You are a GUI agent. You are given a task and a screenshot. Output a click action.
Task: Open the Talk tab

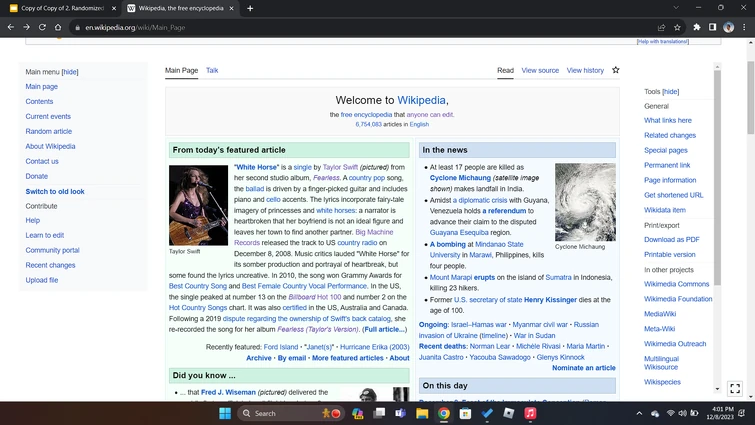[x=212, y=70]
